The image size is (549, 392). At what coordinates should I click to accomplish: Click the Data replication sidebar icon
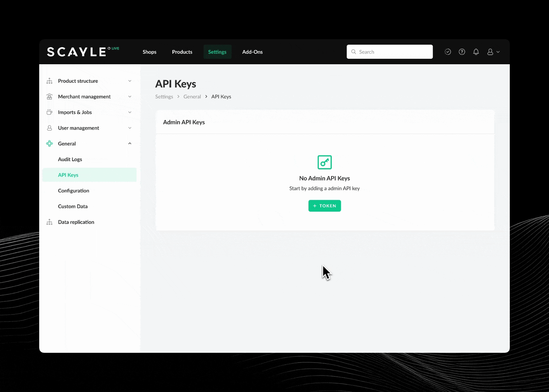(x=49, y=222)
